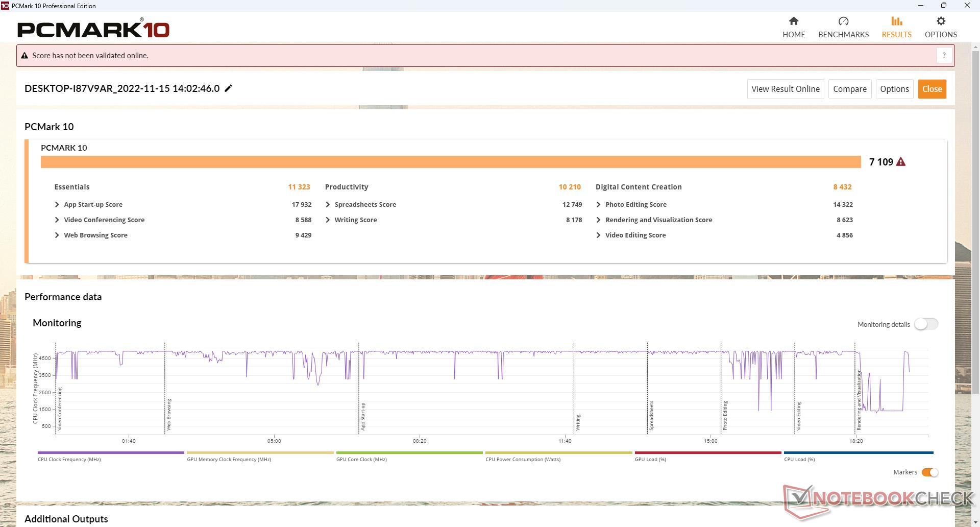
Task: Expand App Start-up Score details
Action: click(x=57, y=204)
